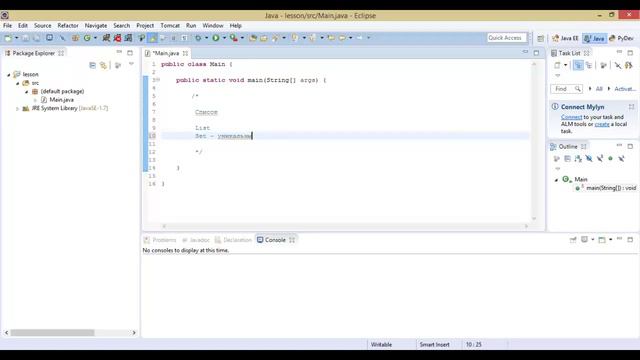Click the Debug bug icon in toolbar

click(x=198, y=38)
